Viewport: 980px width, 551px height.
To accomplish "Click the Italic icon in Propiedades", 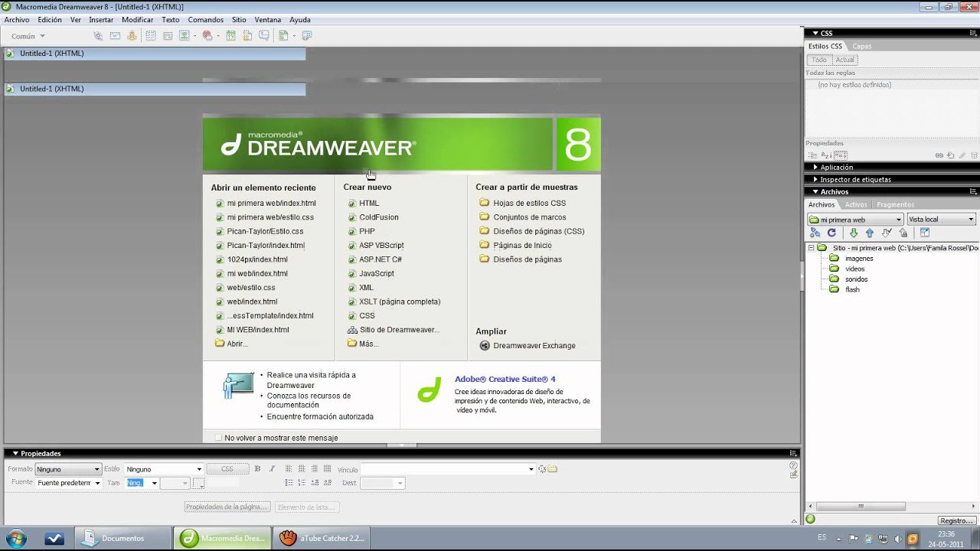I will [x=272, y=469].
